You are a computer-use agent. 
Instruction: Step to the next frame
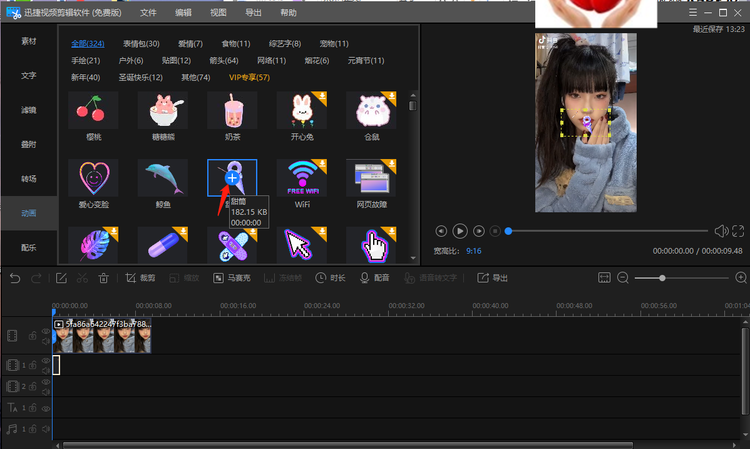point(478,231)
